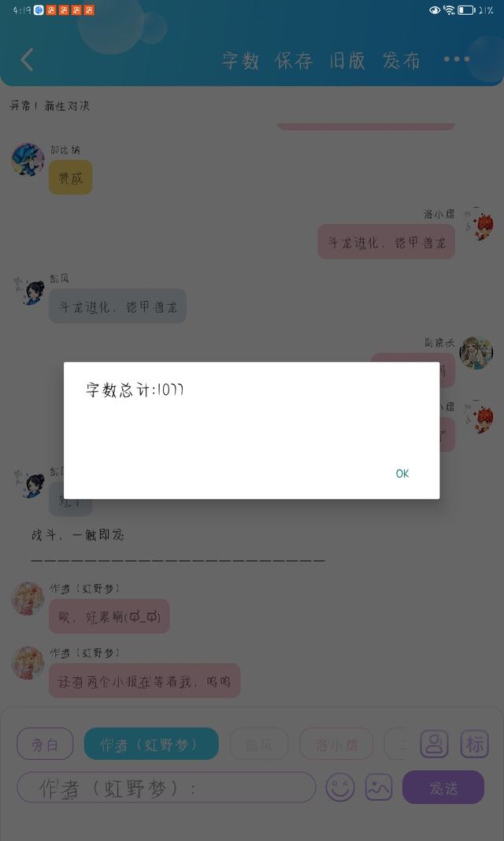The image size is (504, 841).
Task: Tap the 标 label icon
Action: pos(475,743)
